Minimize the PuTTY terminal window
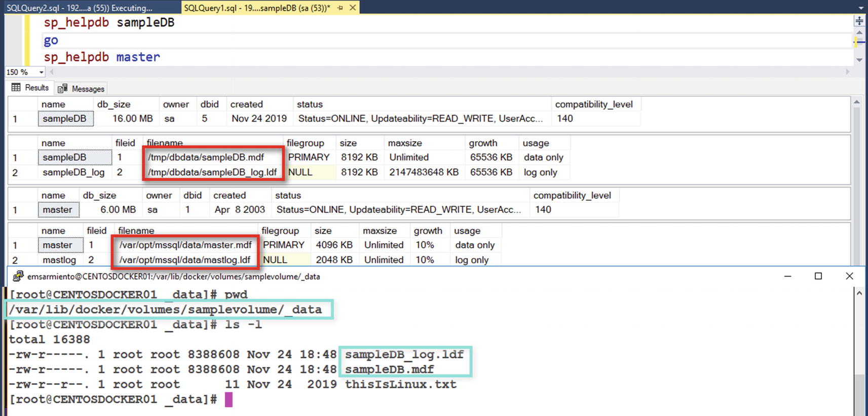Viewport: 868px width, 416px height. tap(787, 276)
